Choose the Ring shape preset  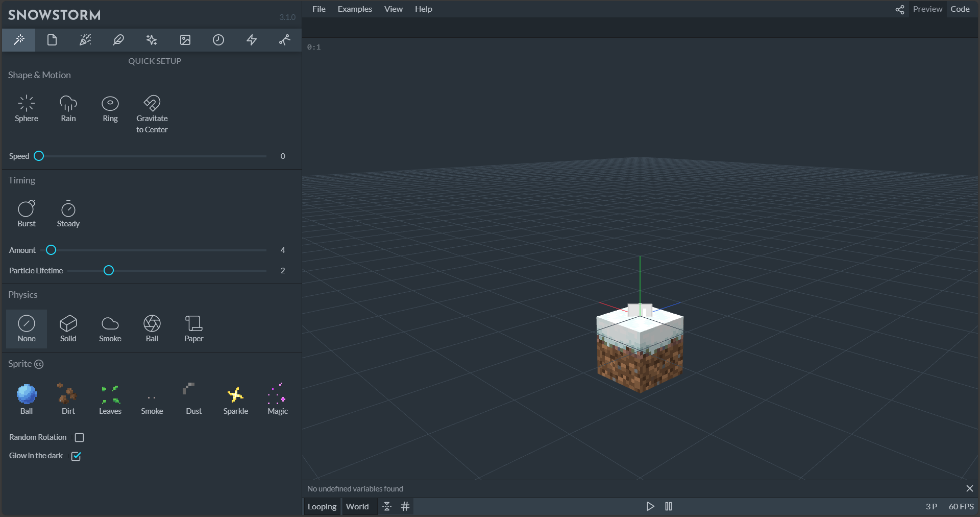click(x=110, y=109)
